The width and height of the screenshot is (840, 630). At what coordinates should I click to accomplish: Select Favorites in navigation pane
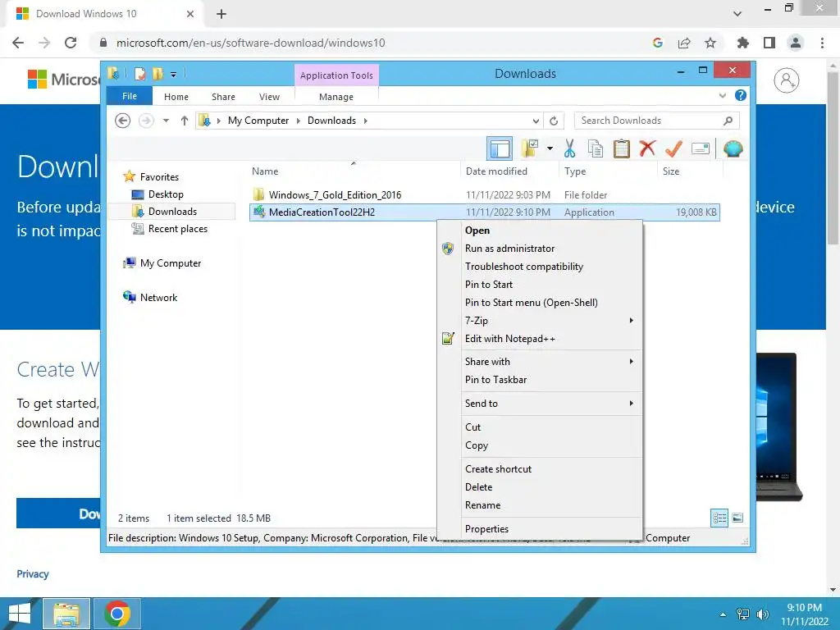pyautogui.click(x=159, y=177)
